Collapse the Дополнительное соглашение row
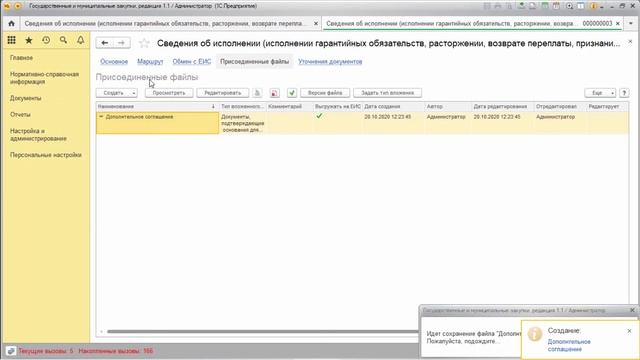This screenshot has width=640, height=360. tap(101, 116)
